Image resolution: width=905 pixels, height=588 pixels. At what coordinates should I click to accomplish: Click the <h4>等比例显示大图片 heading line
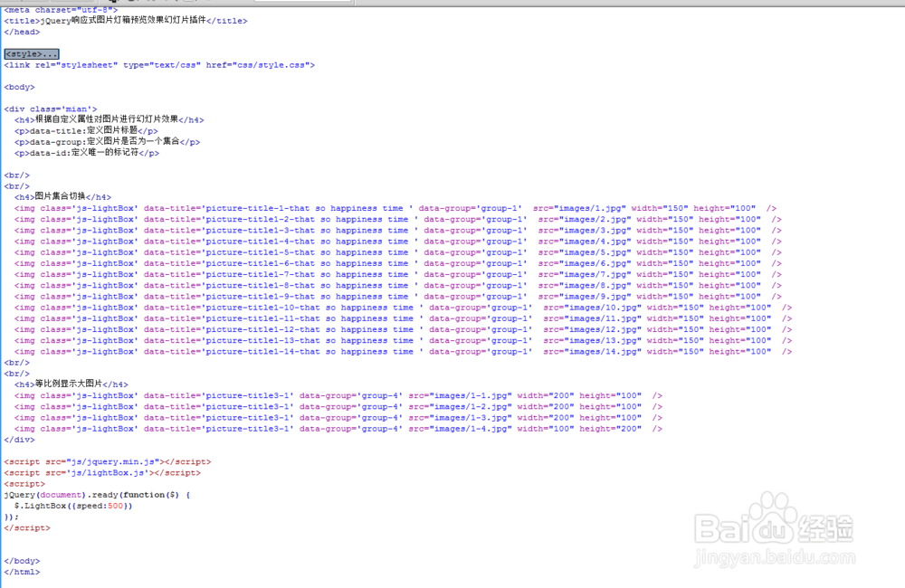[x=71, y=384]
